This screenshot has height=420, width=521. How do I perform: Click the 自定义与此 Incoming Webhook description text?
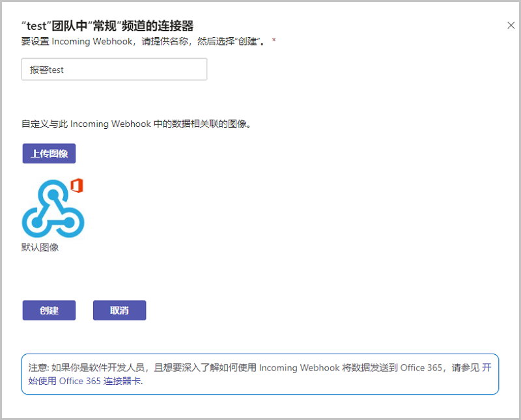point(136,124)
